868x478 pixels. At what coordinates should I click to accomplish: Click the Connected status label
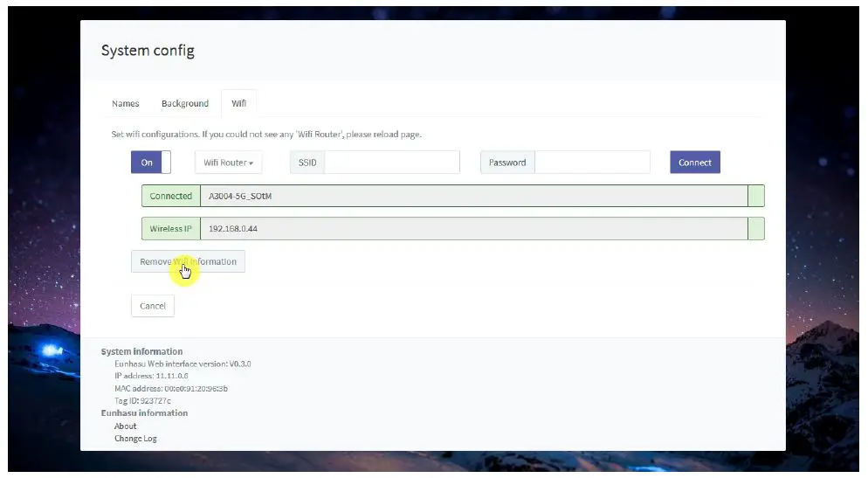click(x=171, y=196)
